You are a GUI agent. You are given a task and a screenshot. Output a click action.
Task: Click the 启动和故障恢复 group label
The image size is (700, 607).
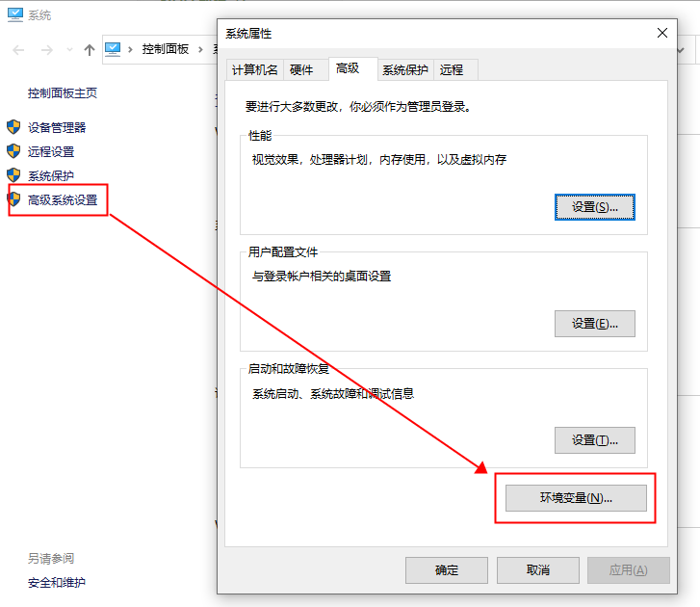click(x=289, y=368)
